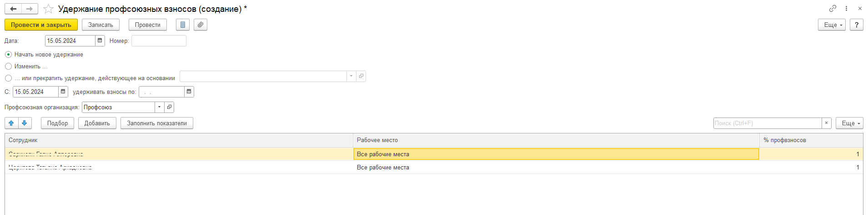Open the document report list icon
Viewport: 868px width, 215px height.
click(x=183, y=25)
